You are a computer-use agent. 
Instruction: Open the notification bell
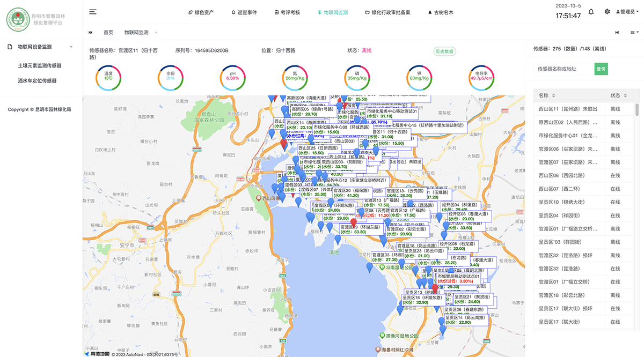pyautogui.click(x=591, y=12)
